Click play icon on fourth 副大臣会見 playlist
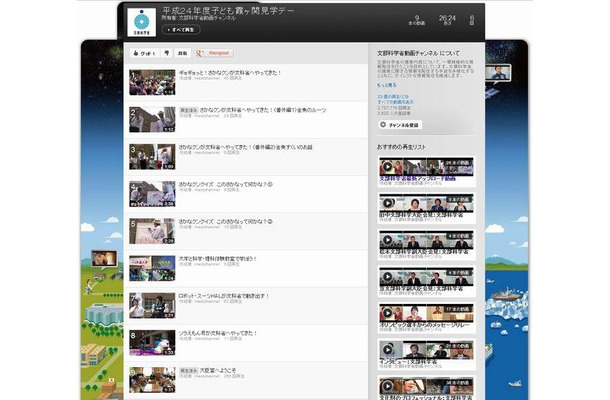This screenshot has width=610, height=400. tap(387, 277)
